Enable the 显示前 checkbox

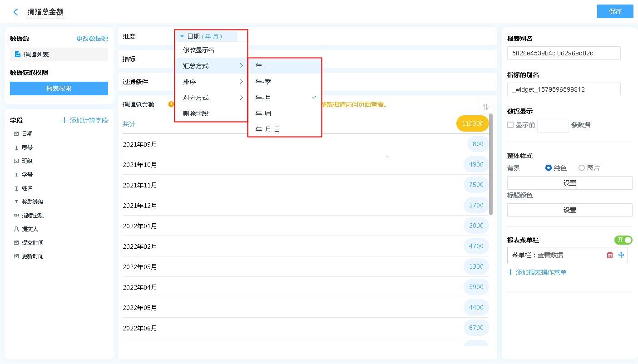tap(510, 125)
